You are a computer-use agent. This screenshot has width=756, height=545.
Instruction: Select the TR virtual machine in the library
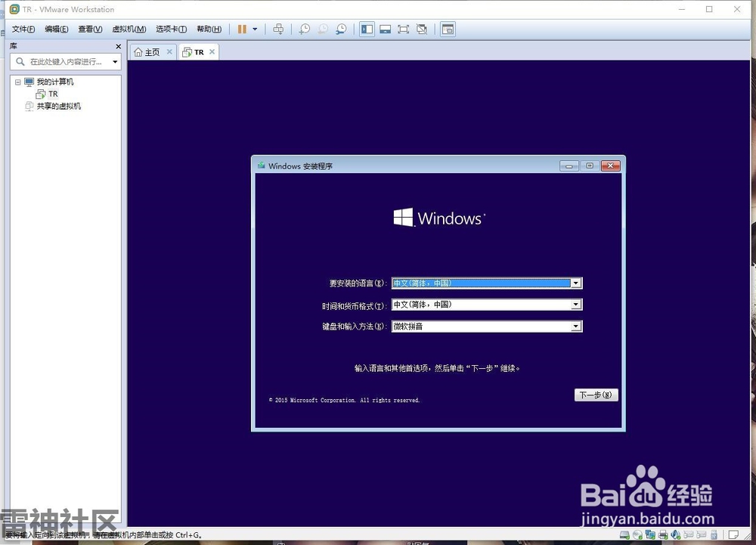coord(53,94)
